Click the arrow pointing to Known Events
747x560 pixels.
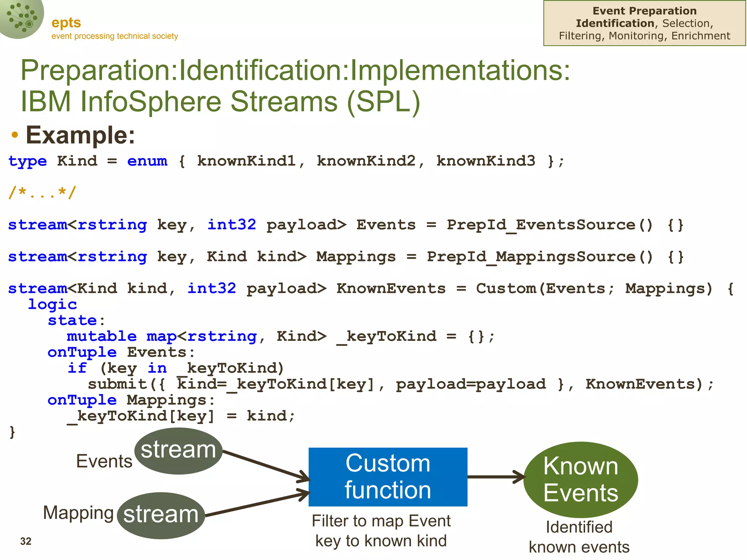click(x=496, y=477)
